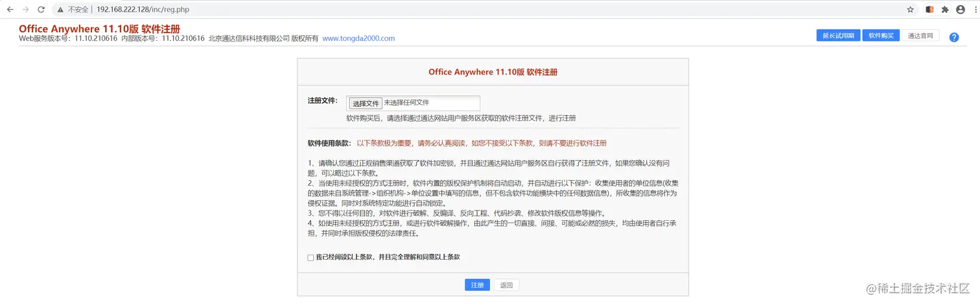
Task: Click the panel title Office Anywhere 11.10版 软件注册
Action: click(493, 72)
